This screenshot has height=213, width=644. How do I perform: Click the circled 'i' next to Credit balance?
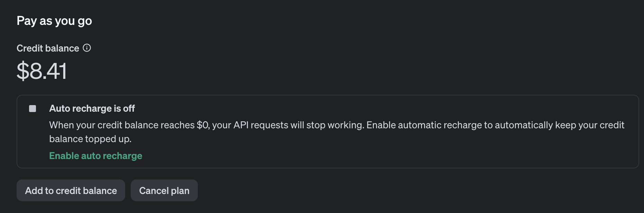pyautogui.click(x=87, y=48)
